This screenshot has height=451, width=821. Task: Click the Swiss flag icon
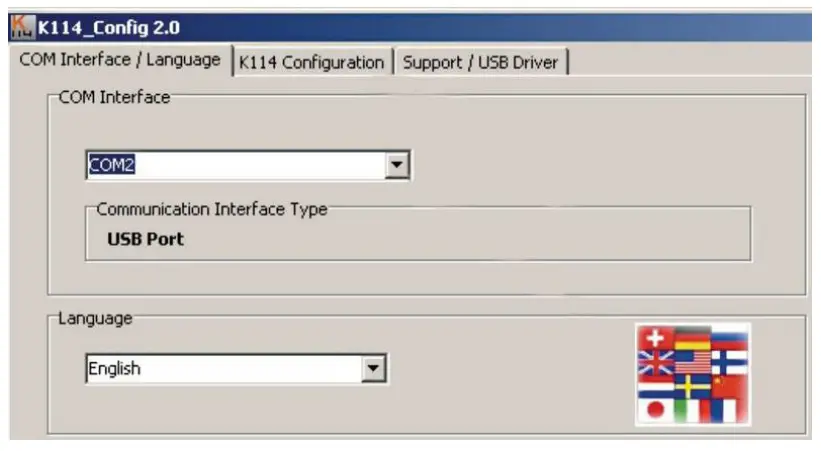point(655,338)
